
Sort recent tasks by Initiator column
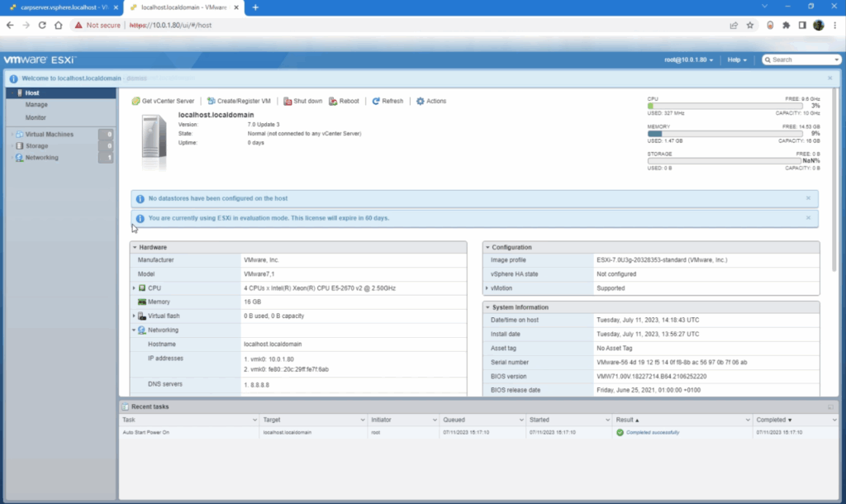(x=381, y=420)
